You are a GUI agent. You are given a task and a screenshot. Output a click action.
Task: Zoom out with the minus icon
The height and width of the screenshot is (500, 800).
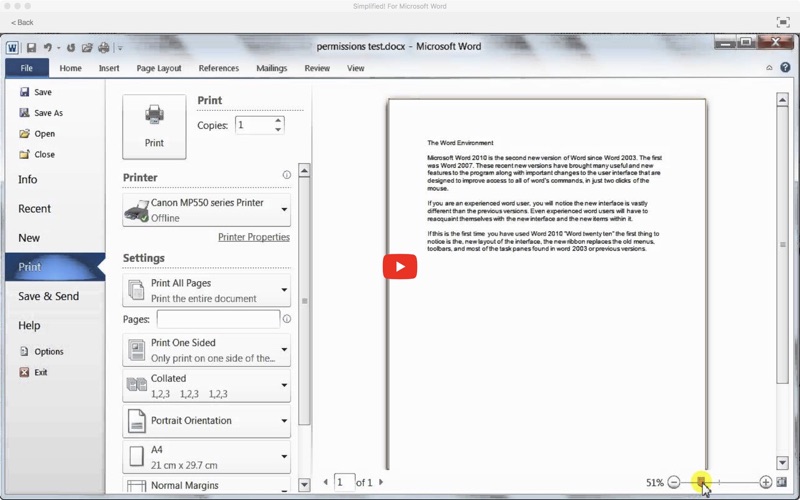click(673, 482)
